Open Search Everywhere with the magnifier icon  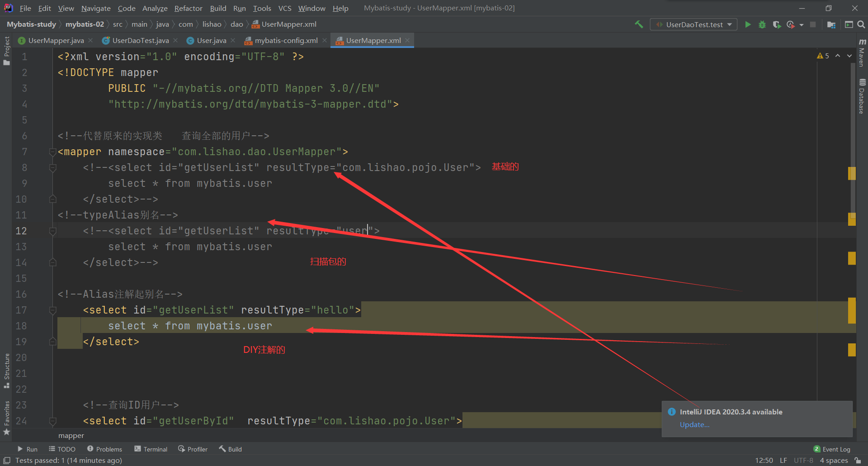pos(861,24)
